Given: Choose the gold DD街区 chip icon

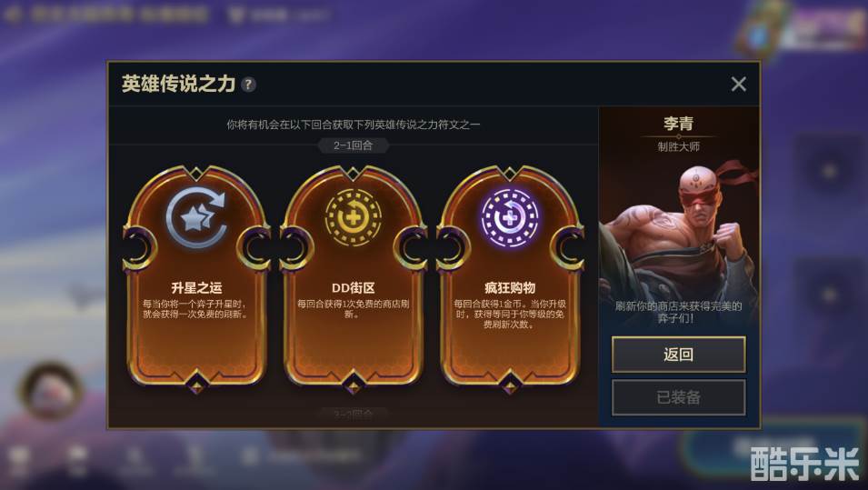Looking at the screenshot, I should pyautogui.click(x=354, y=217).
